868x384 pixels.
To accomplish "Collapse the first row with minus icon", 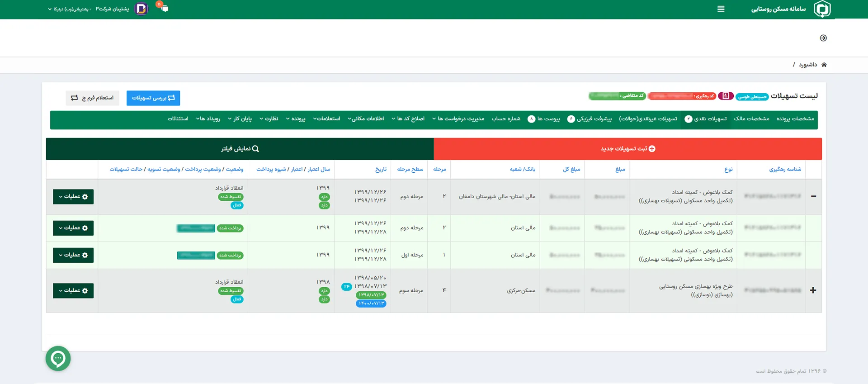I will pyautogui.click(x=813, y=196).
